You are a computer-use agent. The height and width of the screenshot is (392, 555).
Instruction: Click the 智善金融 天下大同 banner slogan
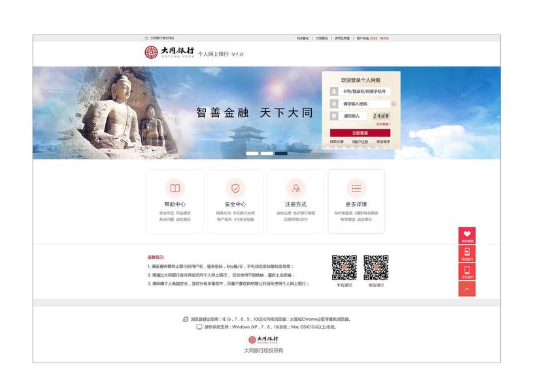click(254, 113)
